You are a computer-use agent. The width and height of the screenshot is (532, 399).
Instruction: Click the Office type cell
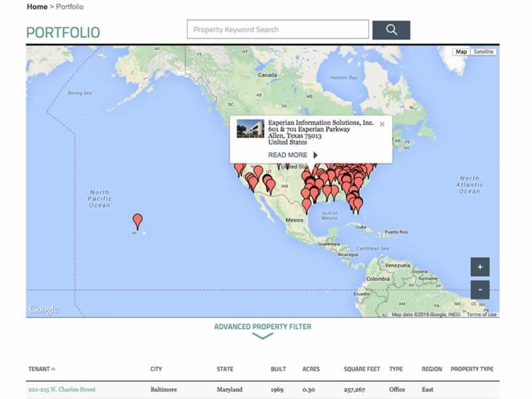(397, 390)
